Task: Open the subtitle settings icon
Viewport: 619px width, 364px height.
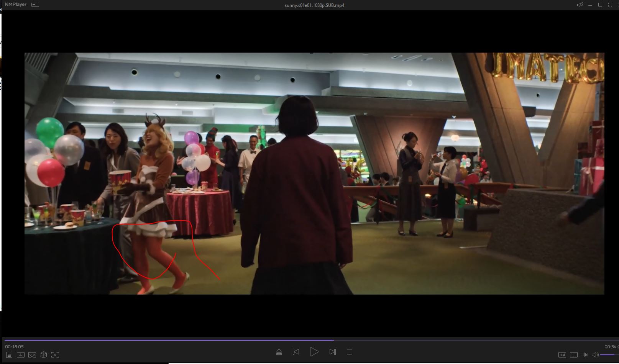Action: point(574,355)
